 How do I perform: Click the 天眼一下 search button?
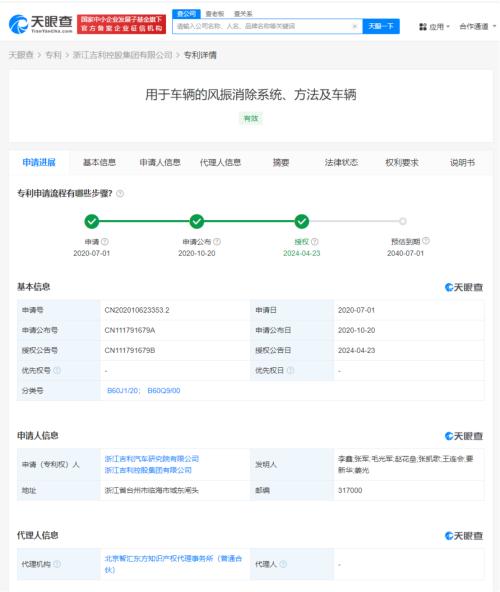(381, 26)
